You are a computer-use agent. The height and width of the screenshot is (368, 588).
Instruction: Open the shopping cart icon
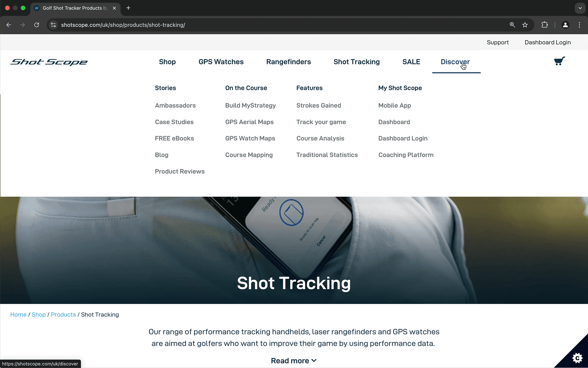tap(559, 61)
